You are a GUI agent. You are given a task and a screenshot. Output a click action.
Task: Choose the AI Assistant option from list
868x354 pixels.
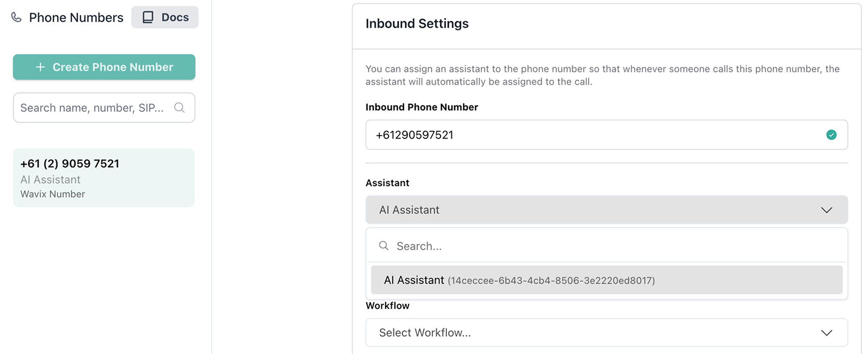[x=414, y=280]
